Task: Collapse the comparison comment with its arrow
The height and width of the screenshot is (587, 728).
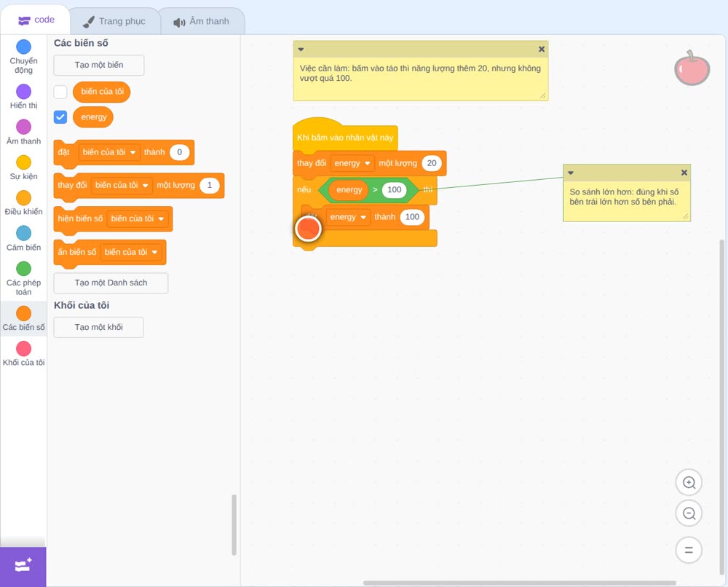Action: click(x=571, y=173)
